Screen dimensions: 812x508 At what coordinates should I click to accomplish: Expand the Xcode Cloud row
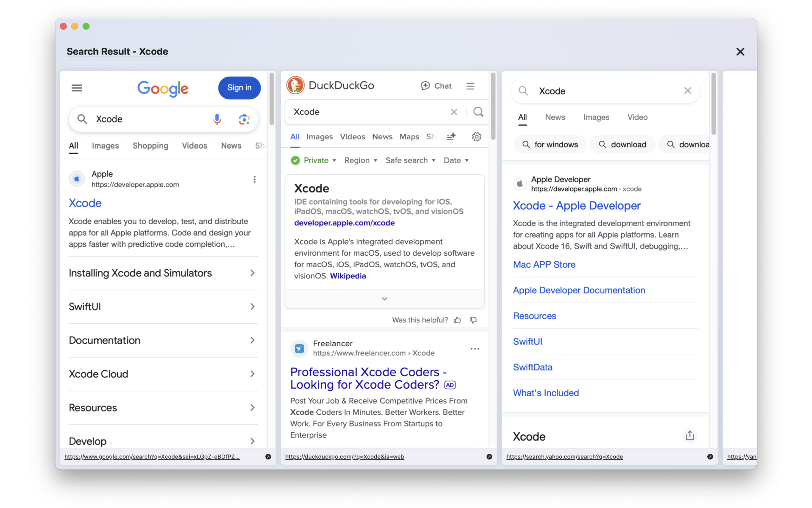point(163,374)
